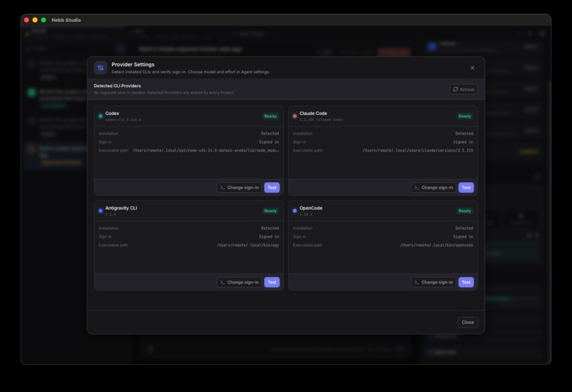Test the Claude Code provider
The image size is (572, 392).
click(x=466, y=187)
